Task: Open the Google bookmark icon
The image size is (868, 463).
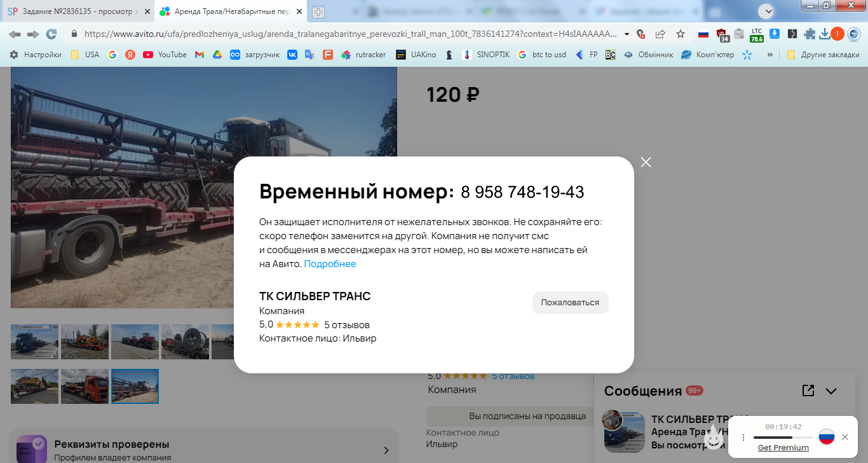Action: click(x=112, y=55)
